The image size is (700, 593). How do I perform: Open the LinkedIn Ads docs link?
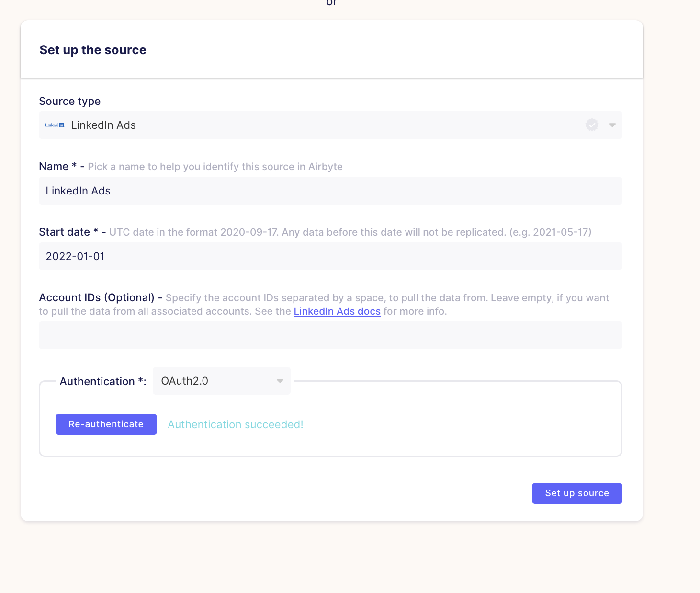337,311
